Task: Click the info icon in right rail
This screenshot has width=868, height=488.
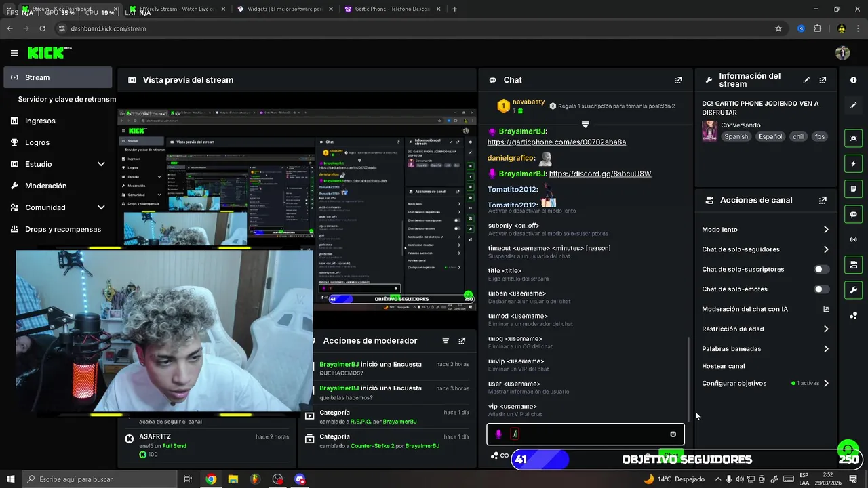Action: pos(853,80)
